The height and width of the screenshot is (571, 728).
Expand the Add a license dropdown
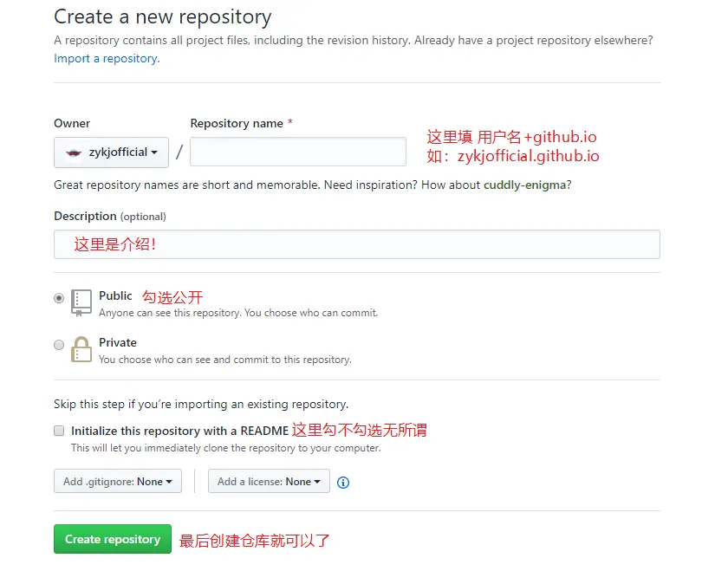(x=269, y=482)
